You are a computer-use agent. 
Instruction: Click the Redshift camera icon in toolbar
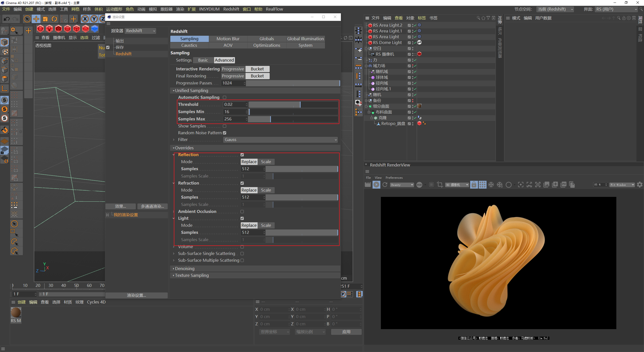58,29
